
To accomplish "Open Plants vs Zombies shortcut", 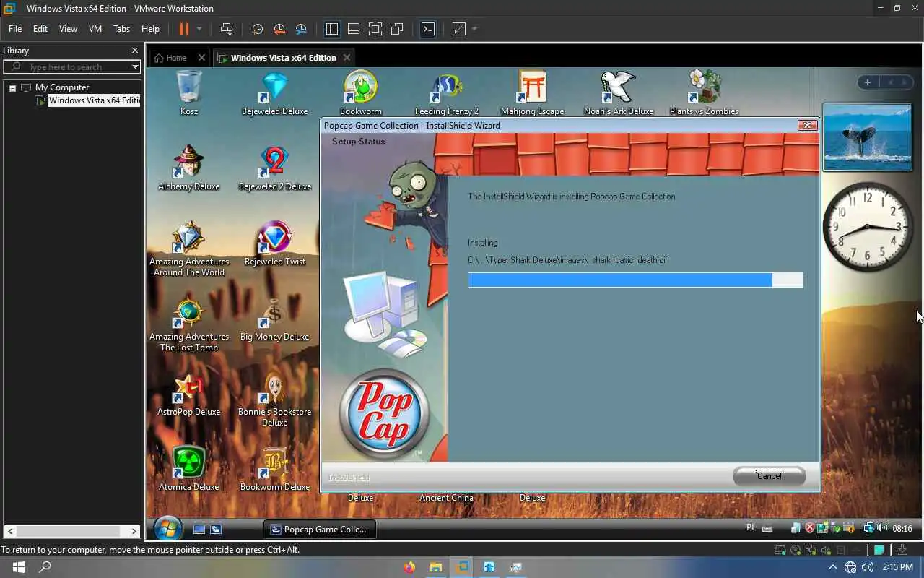I will pos(704,92).
